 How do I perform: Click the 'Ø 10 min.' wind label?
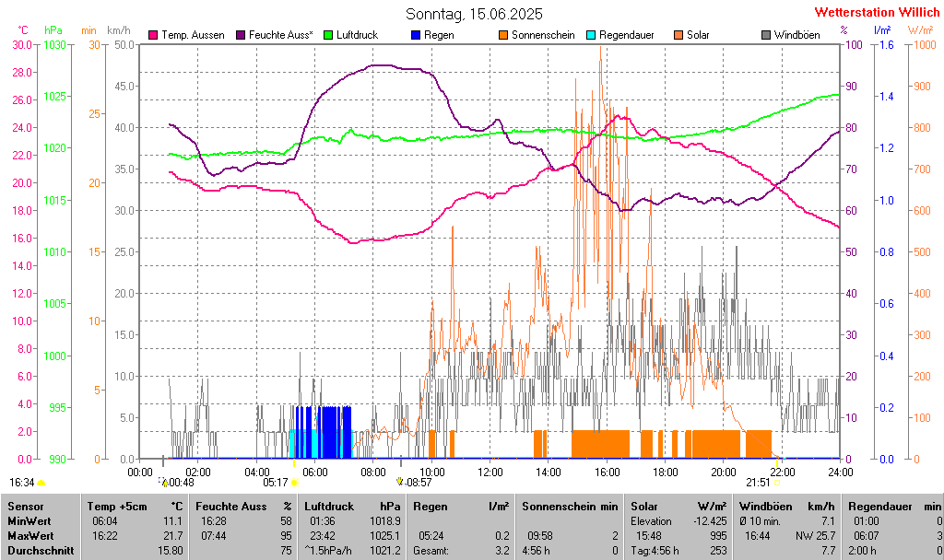tap(760, 521)
